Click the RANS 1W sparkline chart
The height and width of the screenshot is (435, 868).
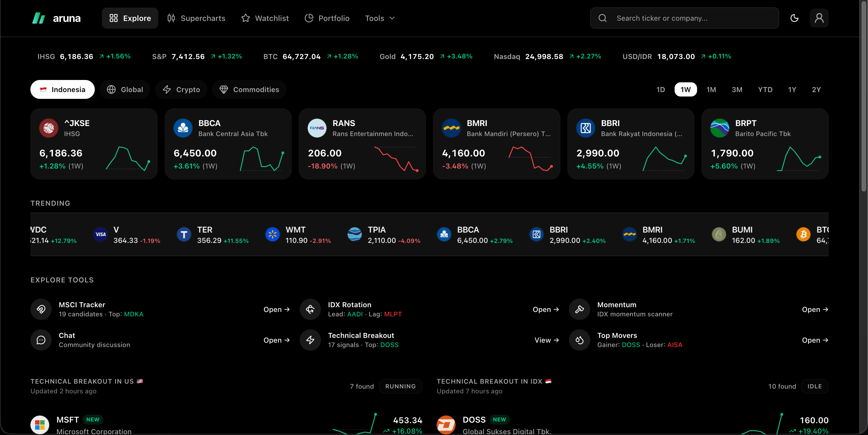[x=396, y=159]
